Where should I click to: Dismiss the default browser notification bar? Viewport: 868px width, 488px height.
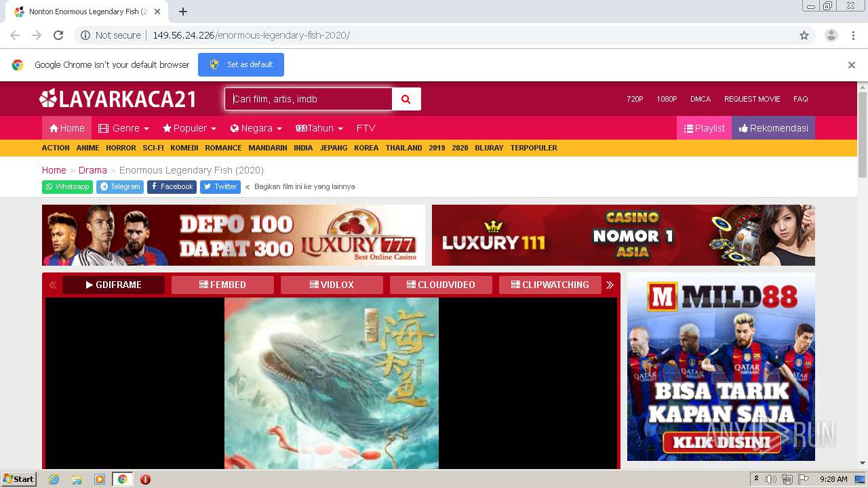point(852,65)
